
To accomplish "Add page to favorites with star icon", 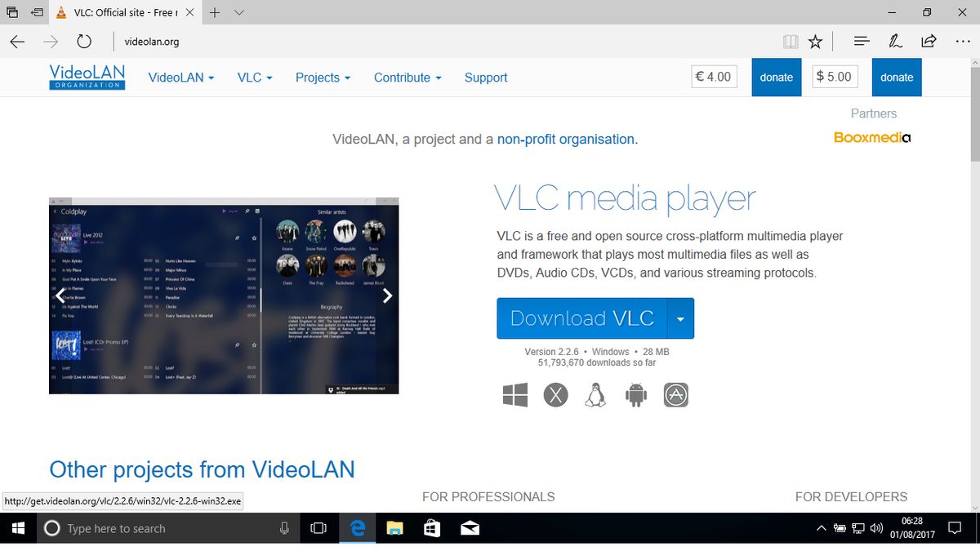I will (815, 41).
